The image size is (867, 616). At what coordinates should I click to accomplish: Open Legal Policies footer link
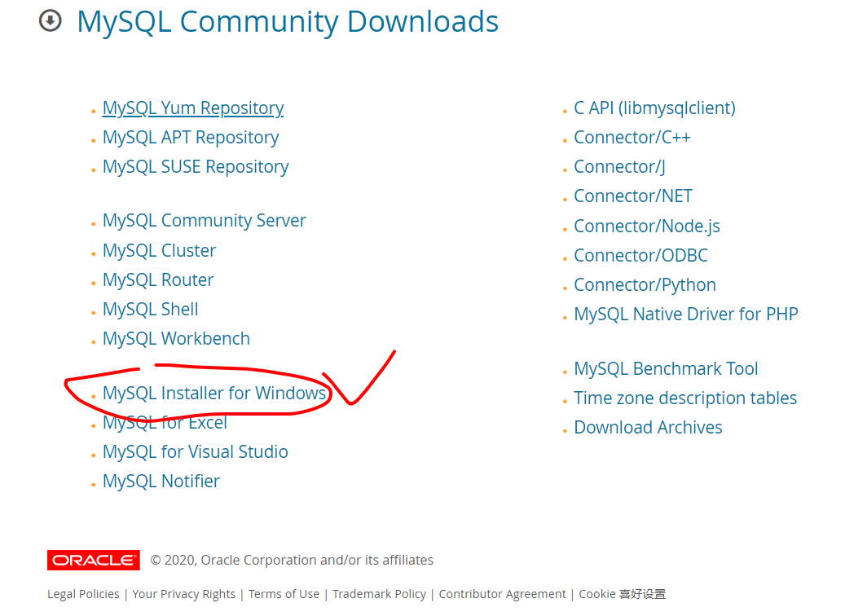pyautogui.click(x=83, y=594)
